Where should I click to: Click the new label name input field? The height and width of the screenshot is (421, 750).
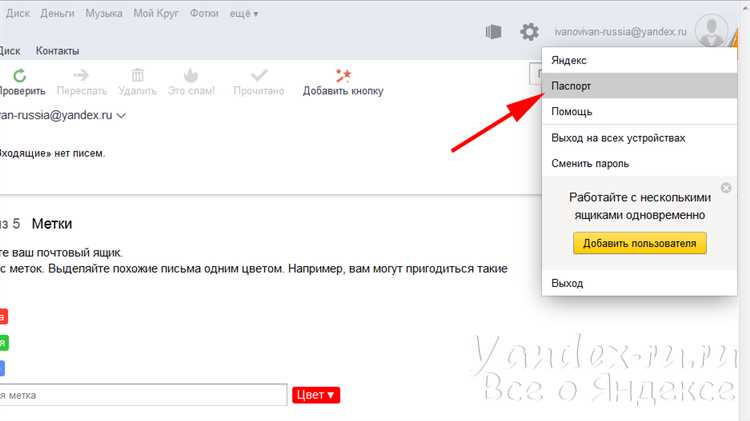click(x=140, y=395)
